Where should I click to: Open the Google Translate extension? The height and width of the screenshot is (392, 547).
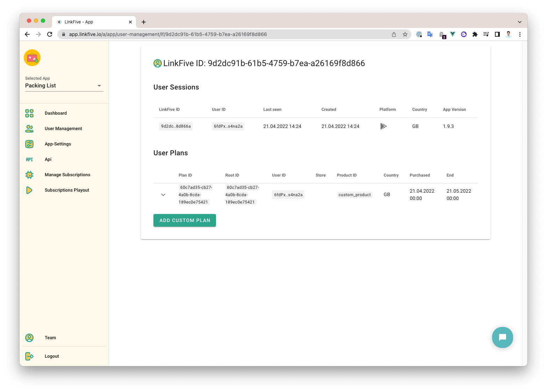430,34
